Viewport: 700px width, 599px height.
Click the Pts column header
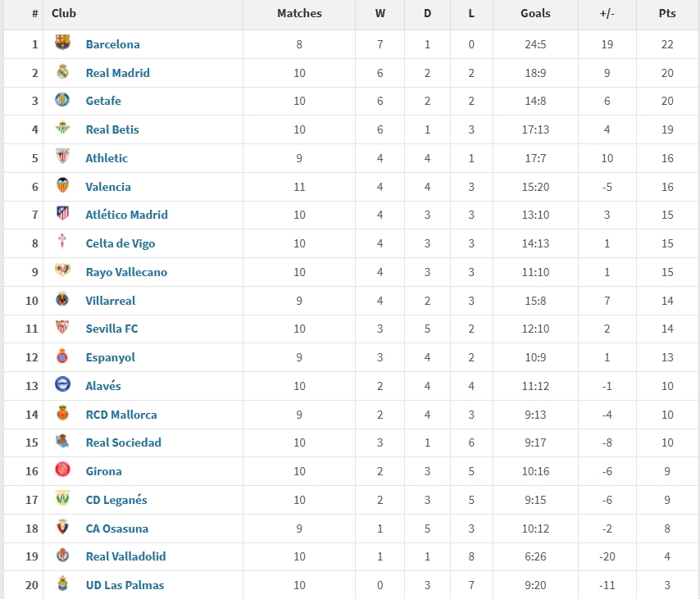[667, 13]
